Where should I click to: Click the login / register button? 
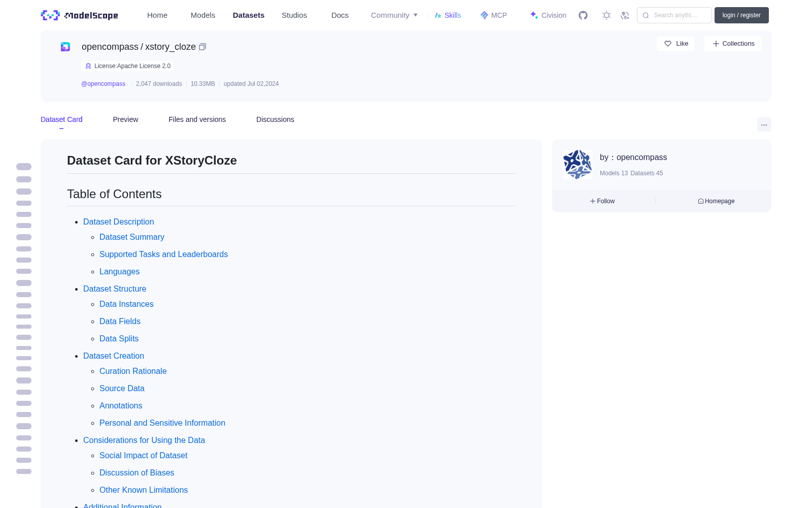pyautogui.click(x=741, y=15)
